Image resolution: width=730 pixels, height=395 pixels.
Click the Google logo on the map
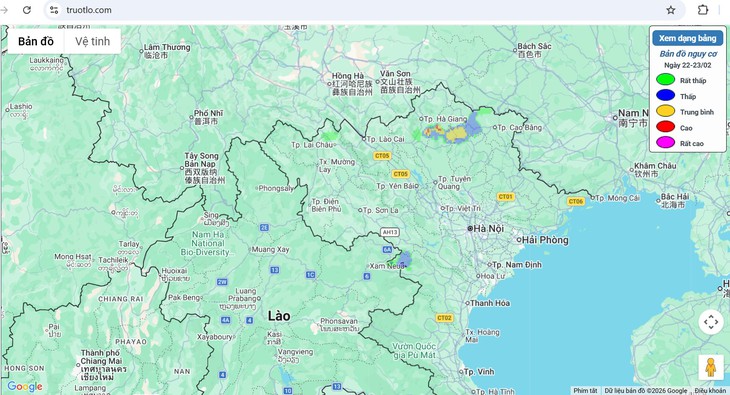click(25, 386)
